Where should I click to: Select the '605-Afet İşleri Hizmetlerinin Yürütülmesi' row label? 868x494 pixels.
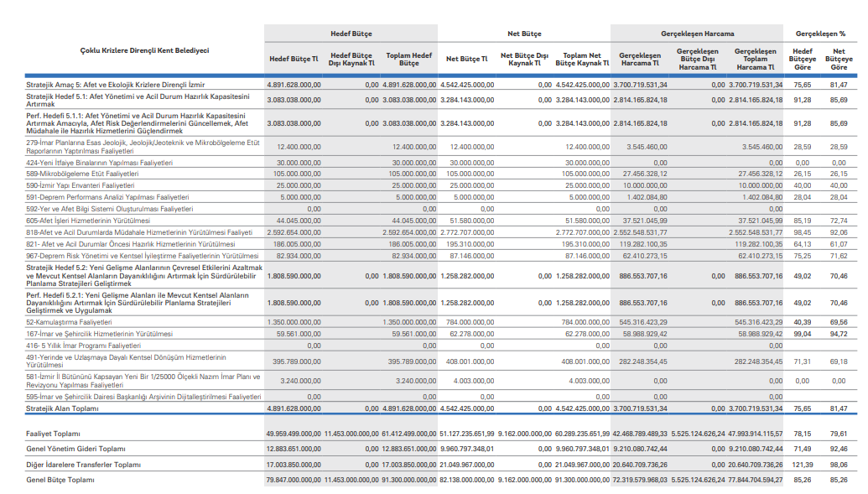pos(87,221)
